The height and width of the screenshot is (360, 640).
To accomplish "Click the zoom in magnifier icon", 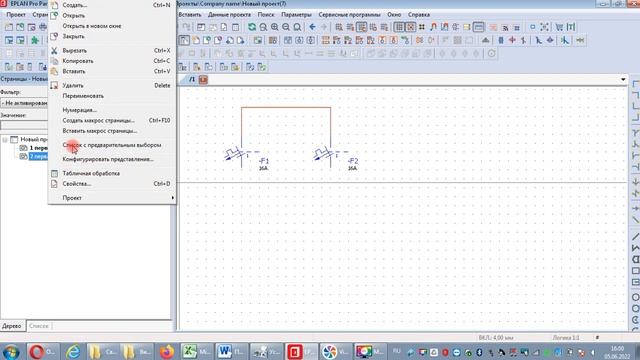I will coord(275,27).
